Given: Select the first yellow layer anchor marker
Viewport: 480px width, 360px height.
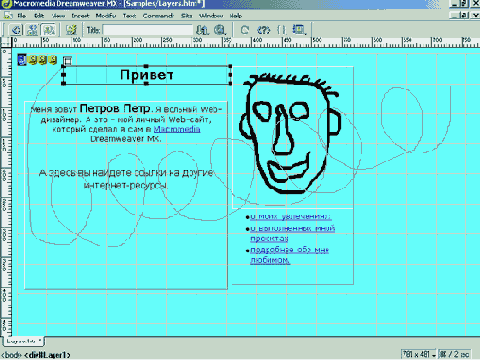Looking at the screenshot, I should [x=32, y=60].
